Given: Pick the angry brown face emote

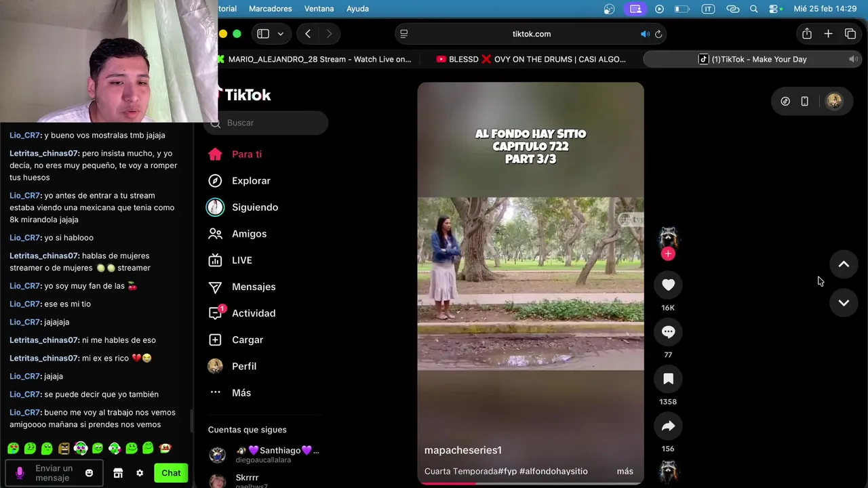Looking at the screenshot, I should (64, 448).
